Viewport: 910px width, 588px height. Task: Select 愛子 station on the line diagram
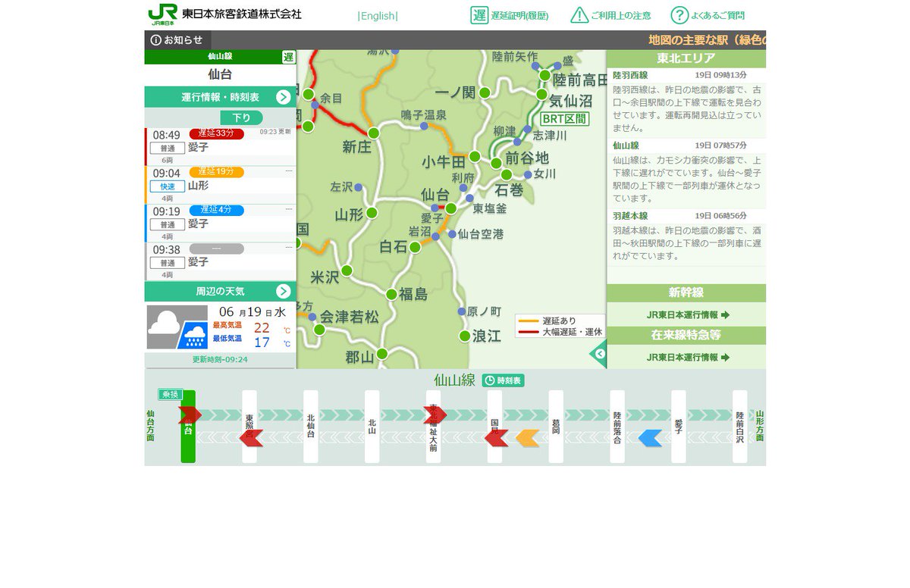679,427
